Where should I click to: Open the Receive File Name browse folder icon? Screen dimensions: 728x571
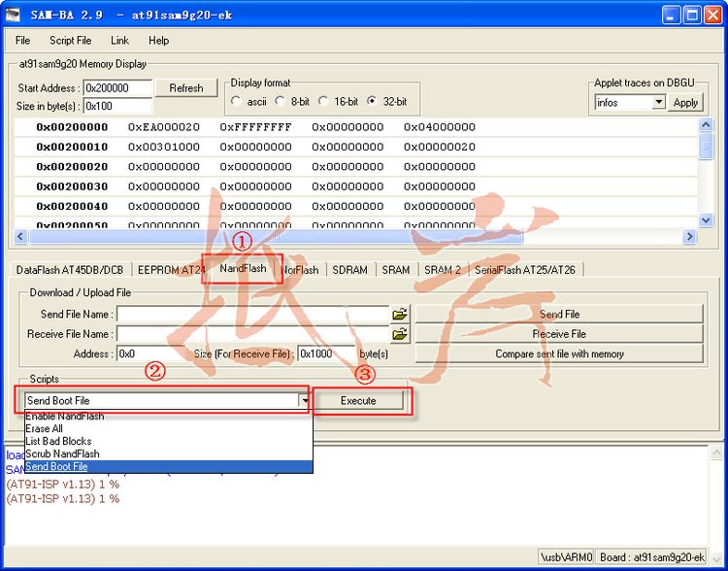400,334
